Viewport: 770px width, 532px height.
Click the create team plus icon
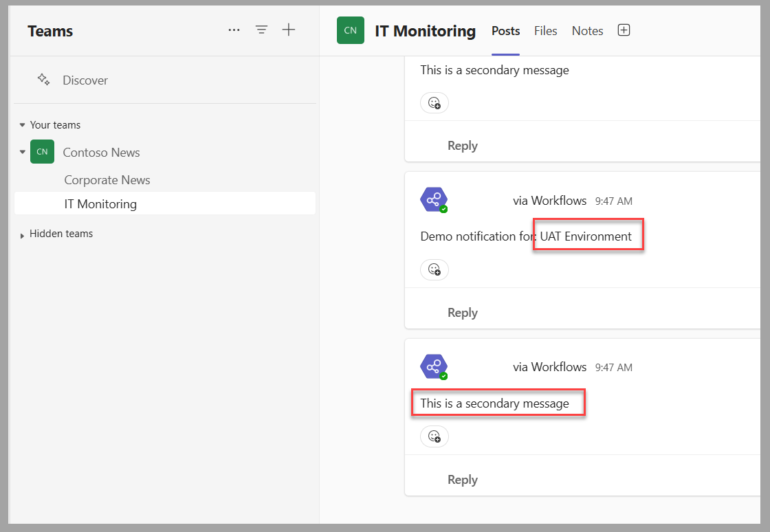pyautogui.click(x=289, y=30)
